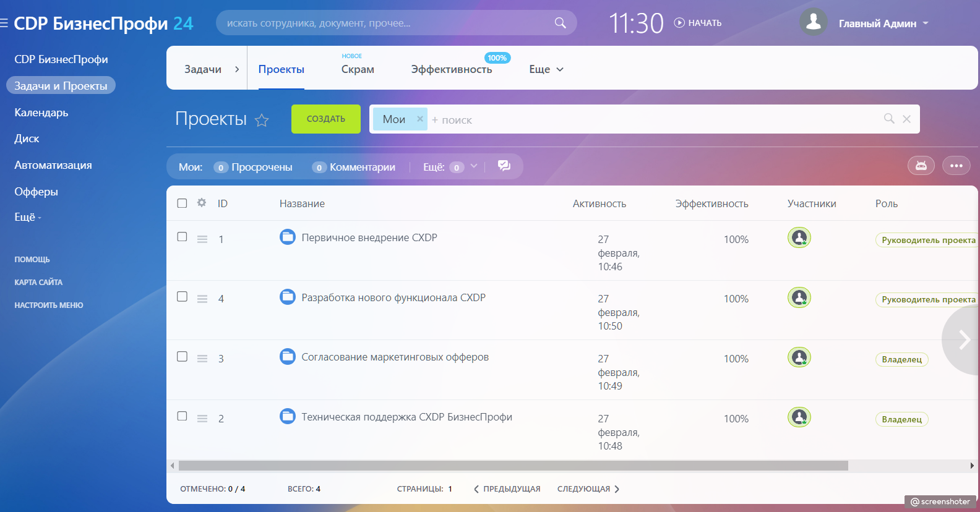Open the three-dots more options button

tap(956, 166)
